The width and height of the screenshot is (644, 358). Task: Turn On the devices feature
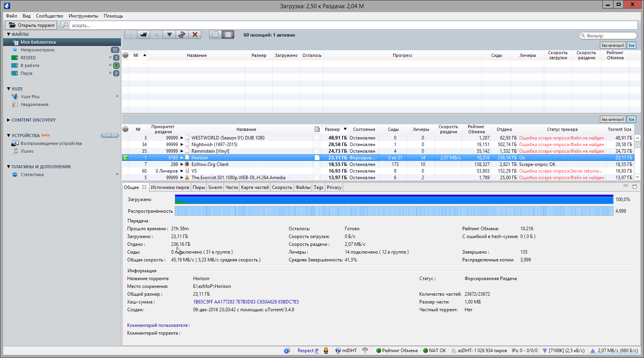[x=110, y=136]
